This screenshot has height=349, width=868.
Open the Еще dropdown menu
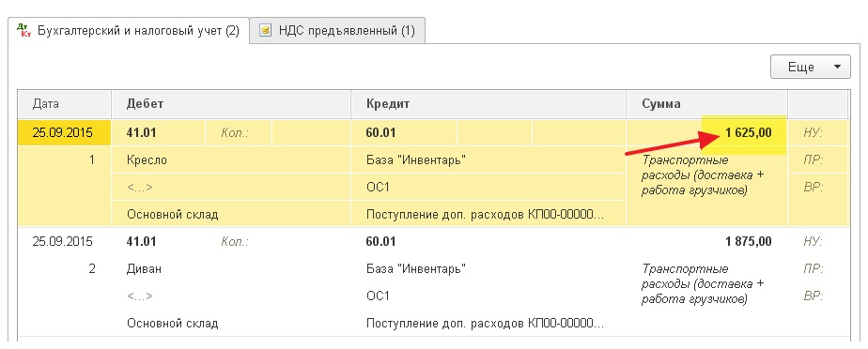[x=810, y=67]
